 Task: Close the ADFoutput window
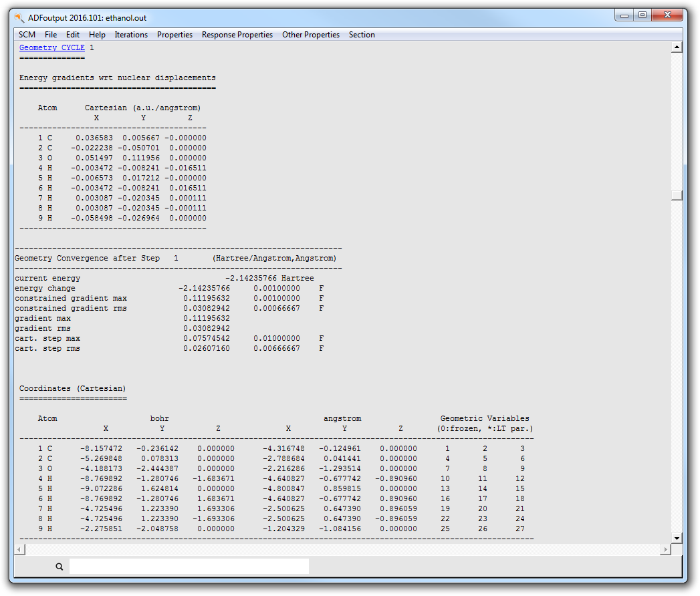[x=667, y=15]
